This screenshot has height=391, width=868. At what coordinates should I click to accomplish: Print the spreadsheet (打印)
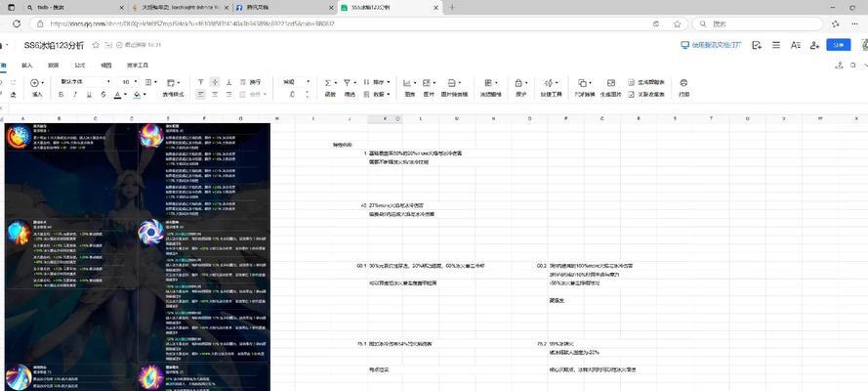(x=683, y=88)
